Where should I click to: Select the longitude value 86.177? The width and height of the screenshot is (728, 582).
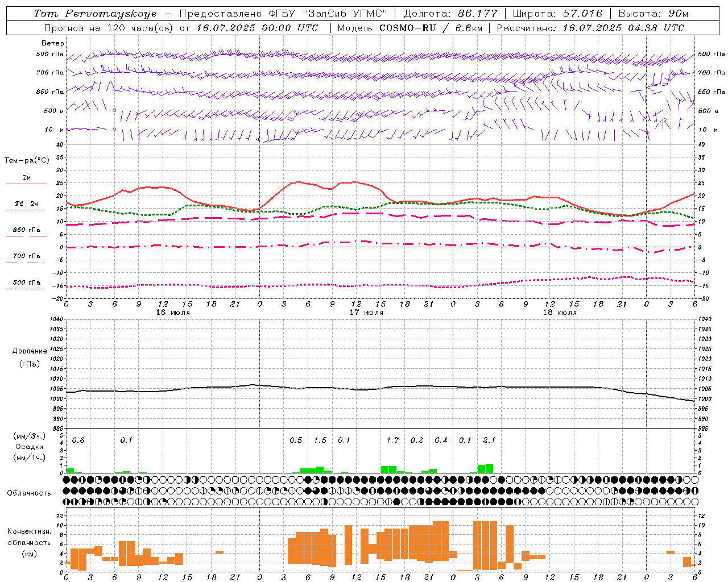[x=478, y=14]
